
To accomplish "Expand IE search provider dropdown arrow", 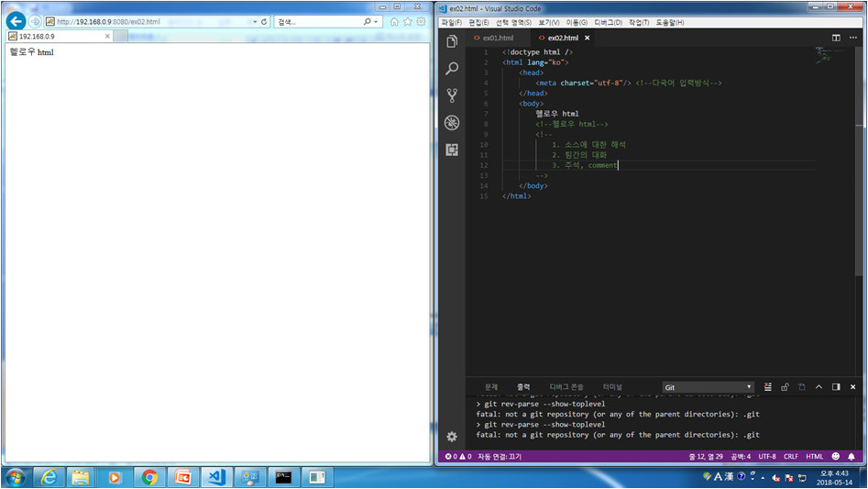I will click(x=376, y=22).
